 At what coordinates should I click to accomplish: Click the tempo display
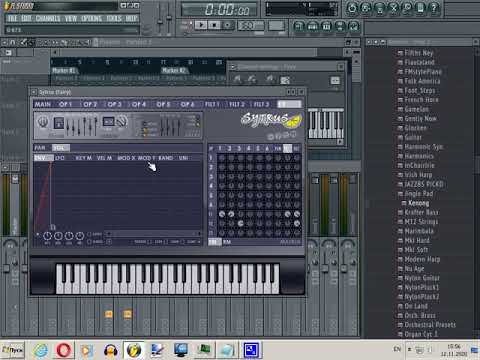[x=251, y=25]
